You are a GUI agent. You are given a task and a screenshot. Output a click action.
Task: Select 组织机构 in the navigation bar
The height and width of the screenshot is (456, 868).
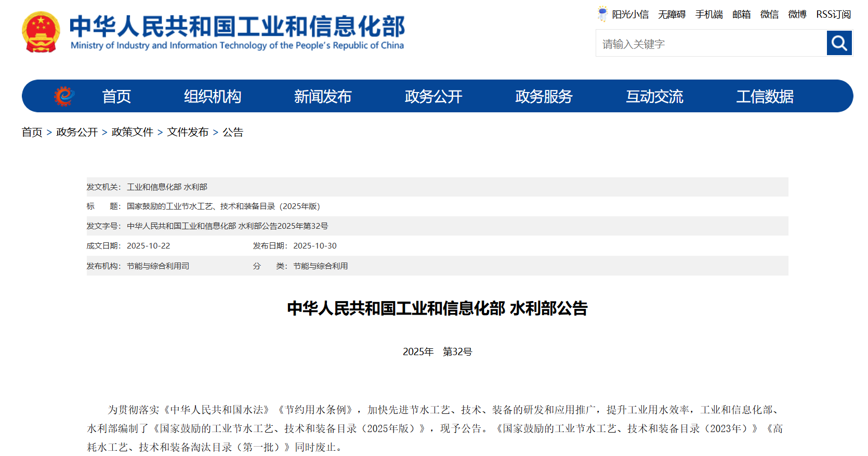point(212,96)
